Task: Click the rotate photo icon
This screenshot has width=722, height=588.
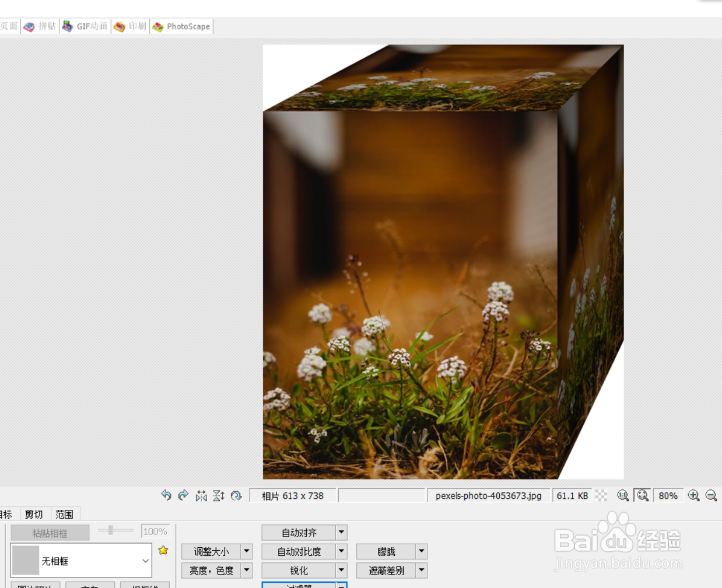Action: [x=236, y=495]
